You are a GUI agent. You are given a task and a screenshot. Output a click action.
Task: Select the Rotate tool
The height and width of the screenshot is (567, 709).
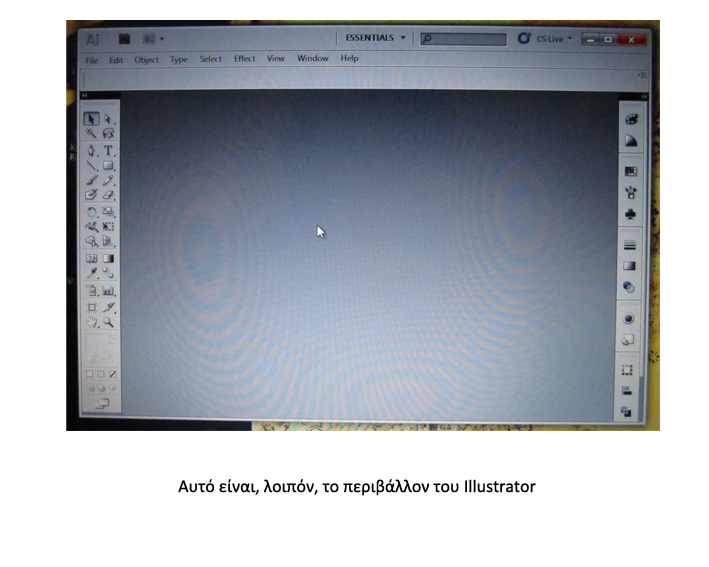pyautogui.click(x=91, y=212)
